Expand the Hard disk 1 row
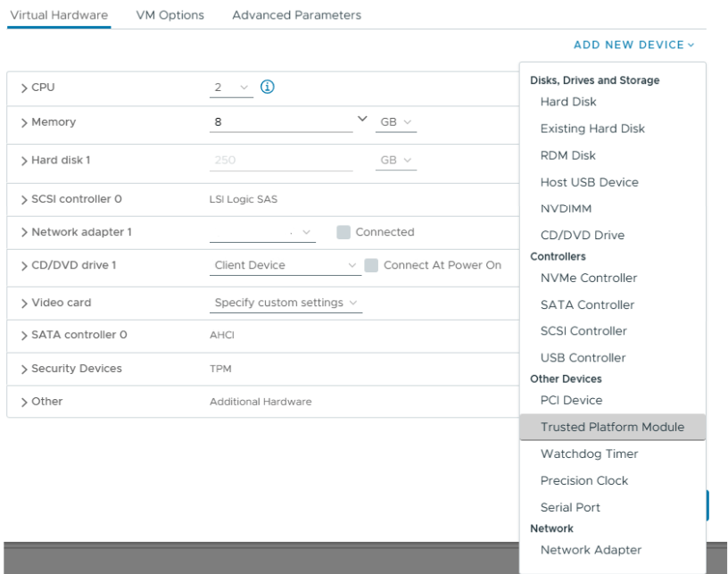 coord(23,161)
